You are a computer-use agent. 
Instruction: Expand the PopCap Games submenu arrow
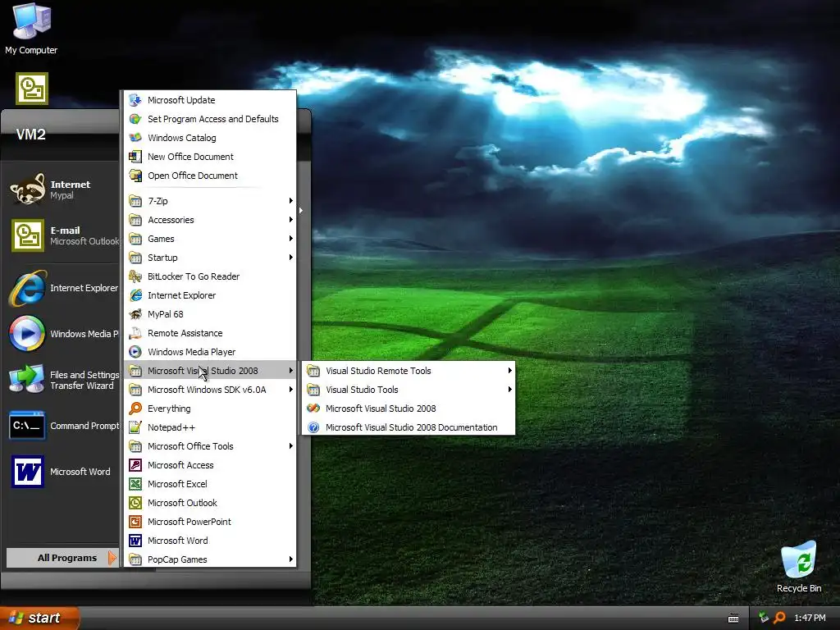pyautogui.click(x=291, y=559)
